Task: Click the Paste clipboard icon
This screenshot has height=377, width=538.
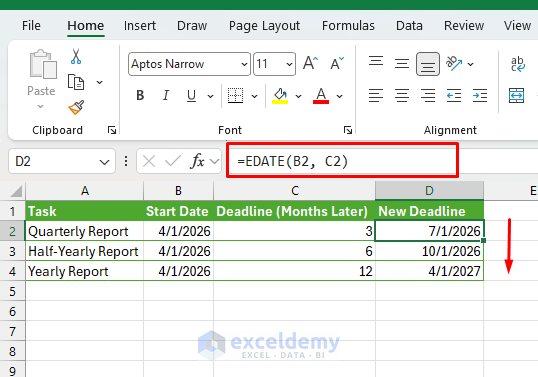Action: (x=43, y=64)
